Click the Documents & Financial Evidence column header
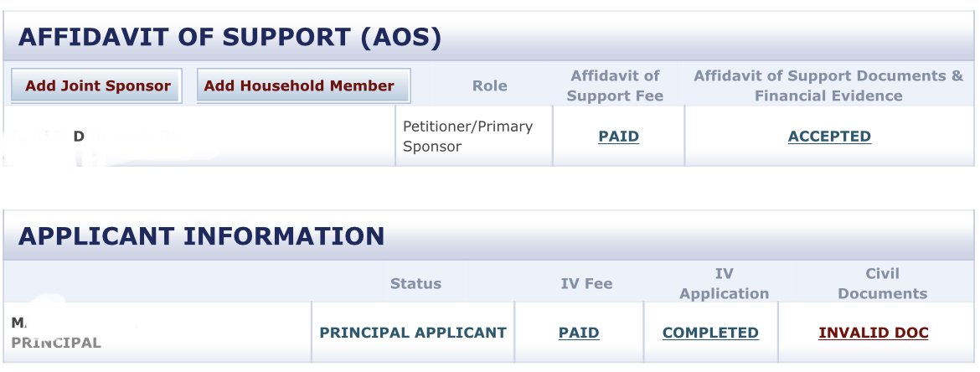 828,85
